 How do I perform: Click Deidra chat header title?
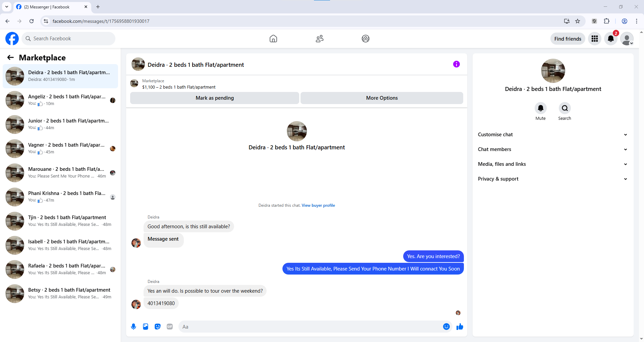[x=196, y=65]
